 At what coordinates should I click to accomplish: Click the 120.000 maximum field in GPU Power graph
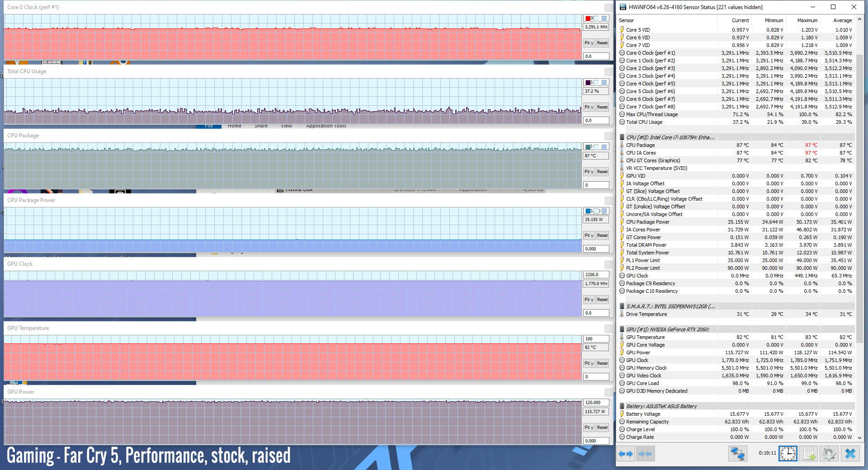pyautogui.click(x=596, y=403)
